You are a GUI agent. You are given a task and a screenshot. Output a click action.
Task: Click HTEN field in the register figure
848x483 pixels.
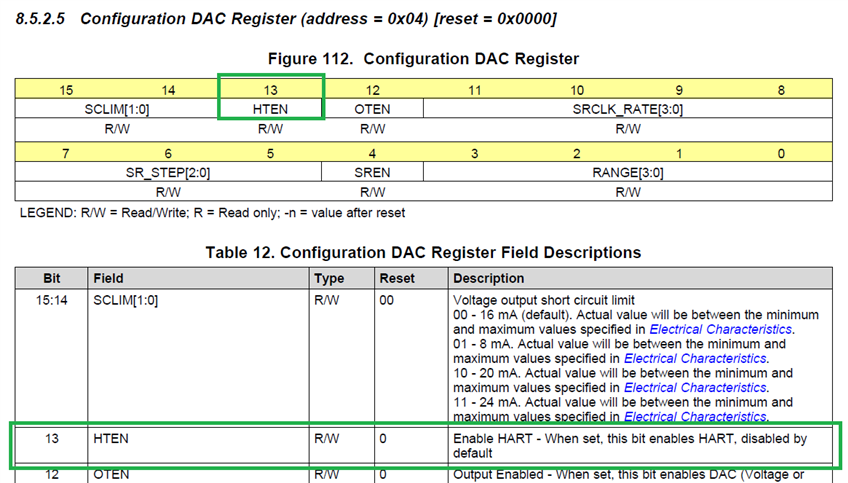pyautogui.click(x=270, y=109)
